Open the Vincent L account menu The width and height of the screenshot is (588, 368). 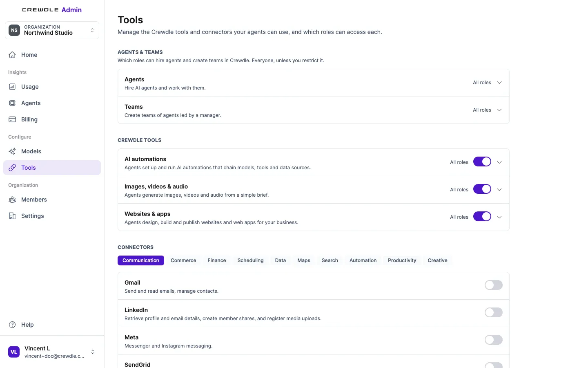(52, 352)
